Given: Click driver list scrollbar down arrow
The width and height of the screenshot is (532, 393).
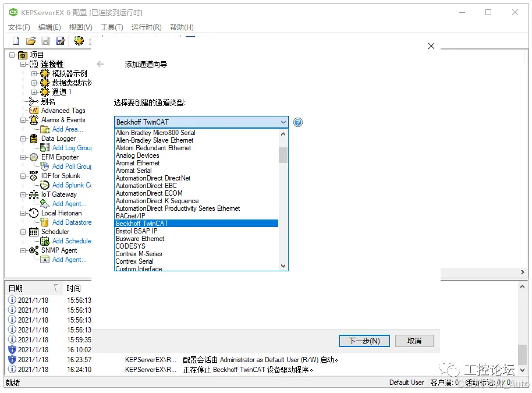Looking at the screenshot, I should [283, 266].
